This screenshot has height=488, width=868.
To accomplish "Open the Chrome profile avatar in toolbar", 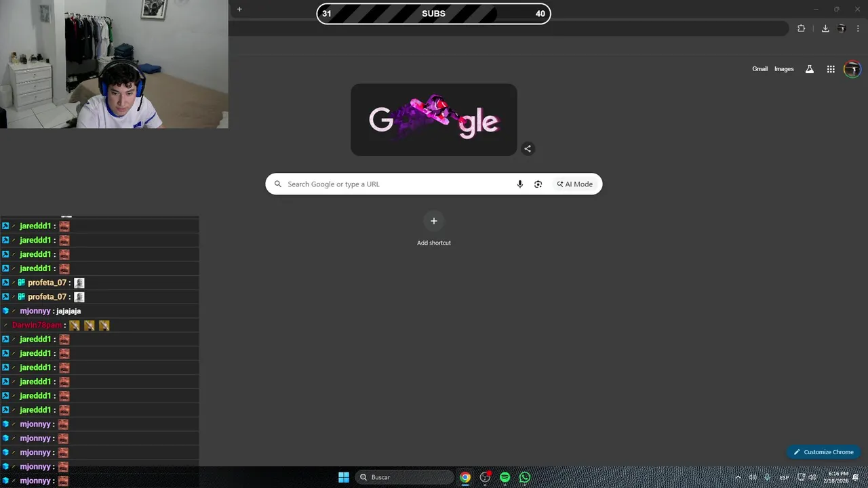I will (842, 28).
